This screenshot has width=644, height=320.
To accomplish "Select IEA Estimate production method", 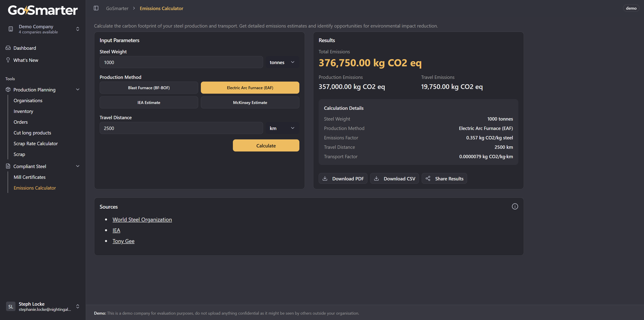I will click(149, 102).
